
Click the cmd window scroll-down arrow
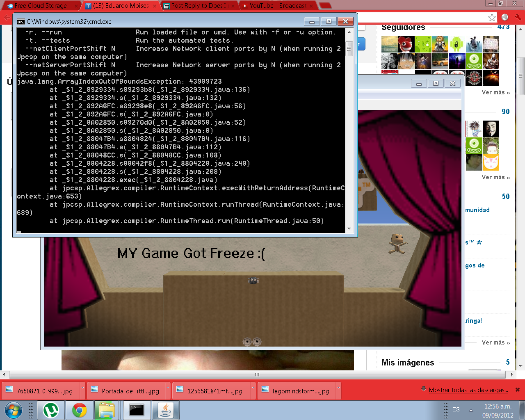pos(349,228)
